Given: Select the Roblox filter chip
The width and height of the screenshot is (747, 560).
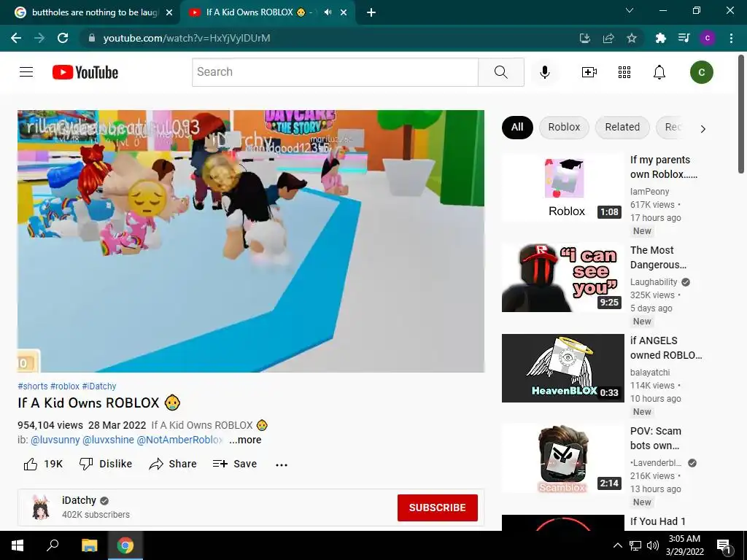Looking at the screenshot, I should 564,127.
